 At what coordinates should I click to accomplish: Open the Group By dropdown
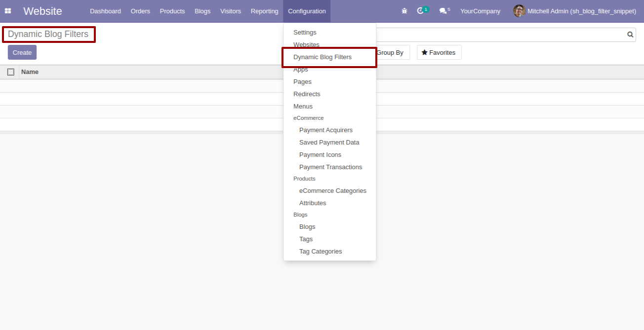[390, 52]
